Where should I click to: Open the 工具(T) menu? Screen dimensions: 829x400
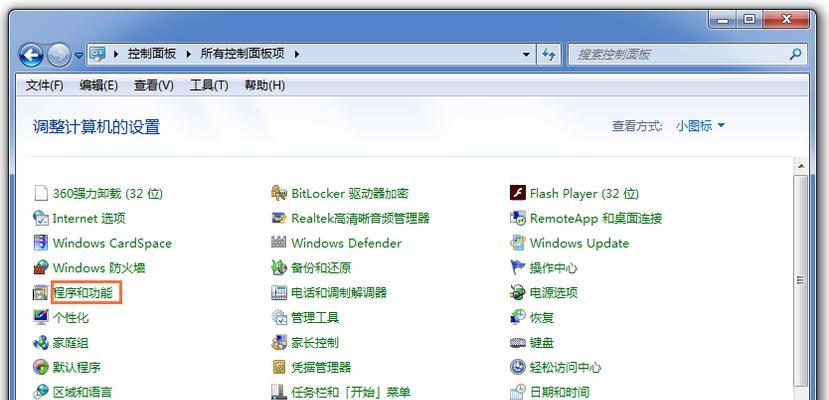[208, 86]
